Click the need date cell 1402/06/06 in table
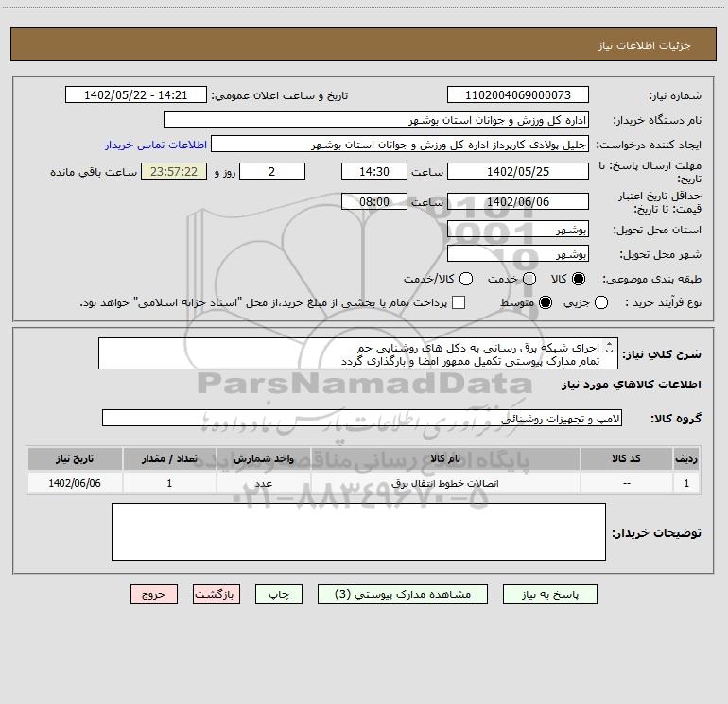 (75, 483)
